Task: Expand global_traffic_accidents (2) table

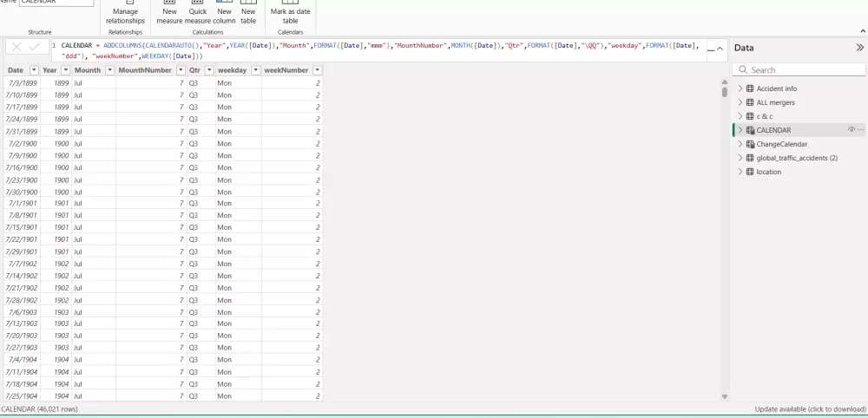Action: click(x=740, y=158)
